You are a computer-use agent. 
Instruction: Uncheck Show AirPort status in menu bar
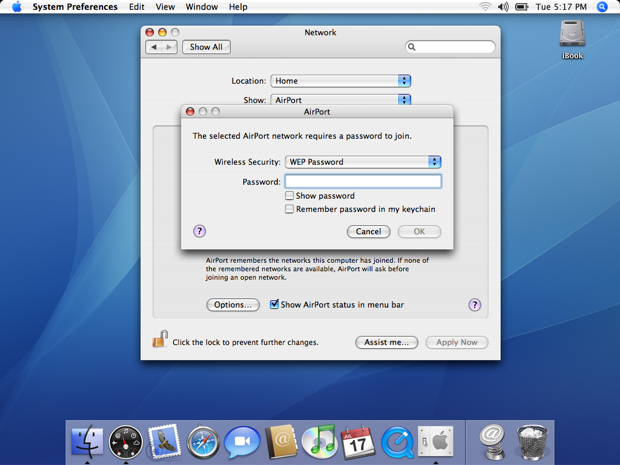click(274, 304)
